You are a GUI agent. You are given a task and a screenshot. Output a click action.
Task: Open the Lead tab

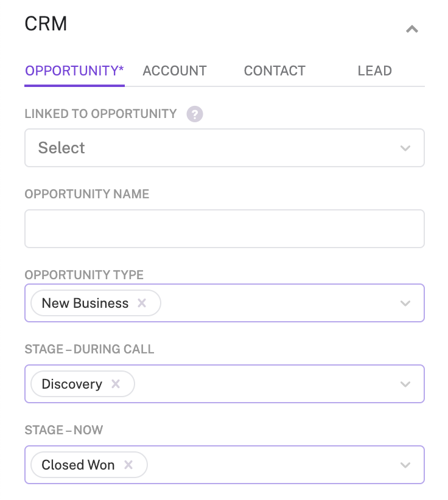pos(374,71)
